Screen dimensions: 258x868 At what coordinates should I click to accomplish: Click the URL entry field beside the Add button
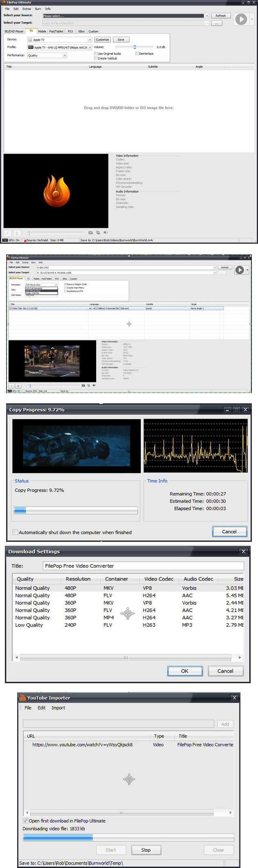(x=118, y=724)
